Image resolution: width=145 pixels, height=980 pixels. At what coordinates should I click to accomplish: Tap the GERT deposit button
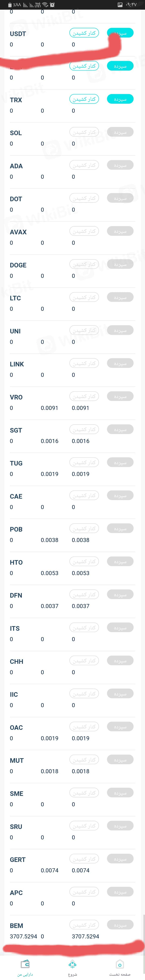[120, 859]
